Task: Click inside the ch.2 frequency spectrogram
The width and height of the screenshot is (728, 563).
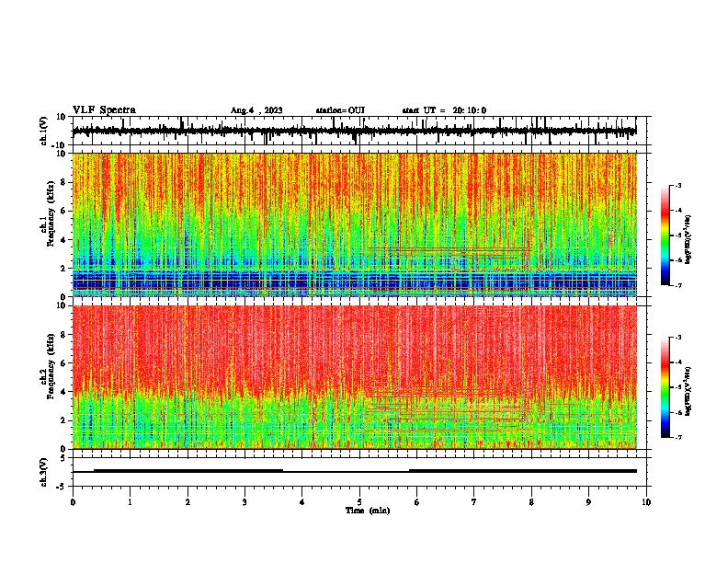Action: [x=355, y=377]
